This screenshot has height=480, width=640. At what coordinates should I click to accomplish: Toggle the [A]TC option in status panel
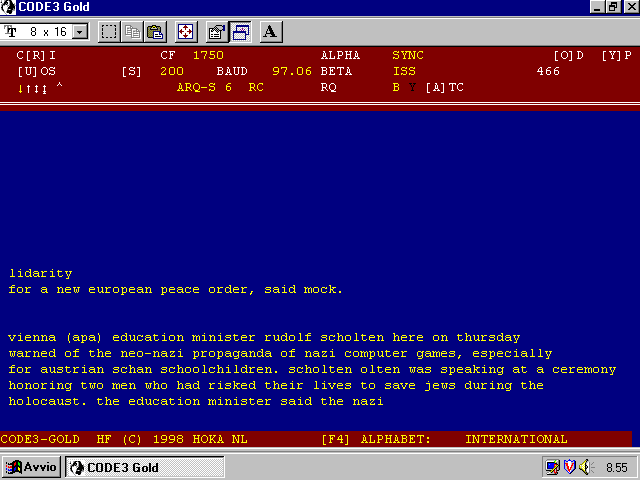(445, 88)
